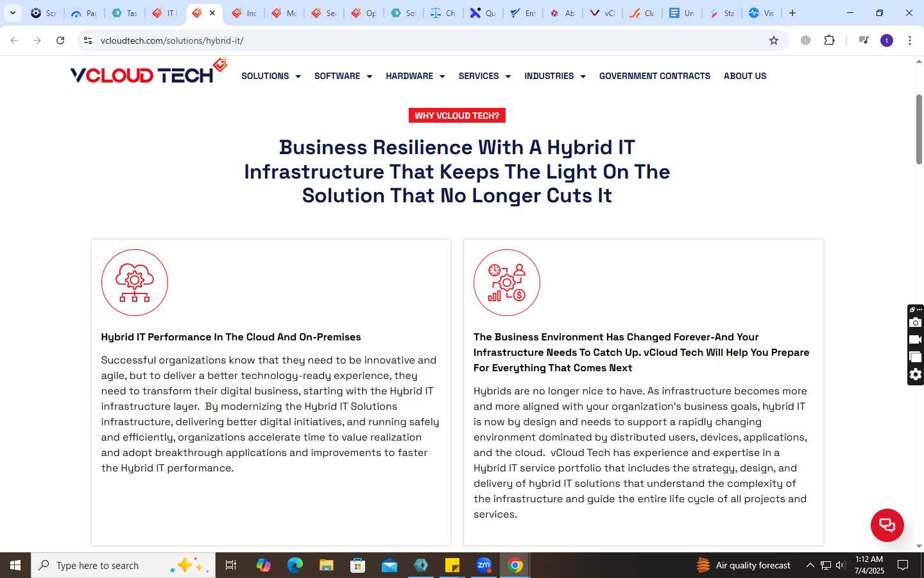Open the network icon in tray

[x=826, y=565]
